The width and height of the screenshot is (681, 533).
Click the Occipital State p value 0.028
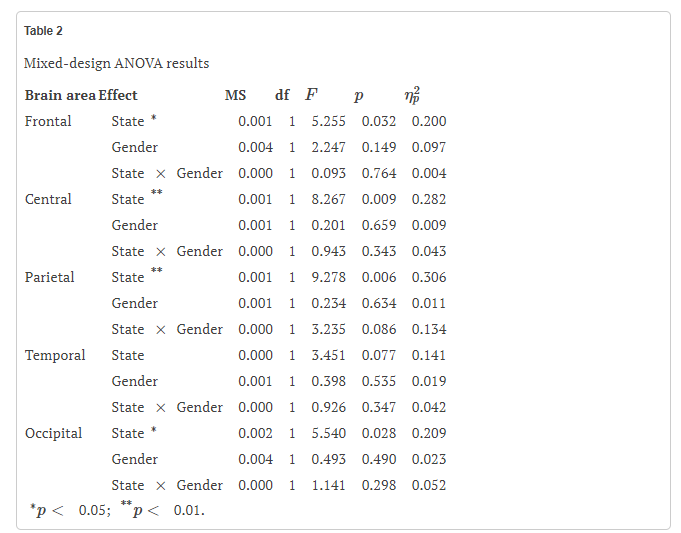pyautogui.click(x=379, y=433)
